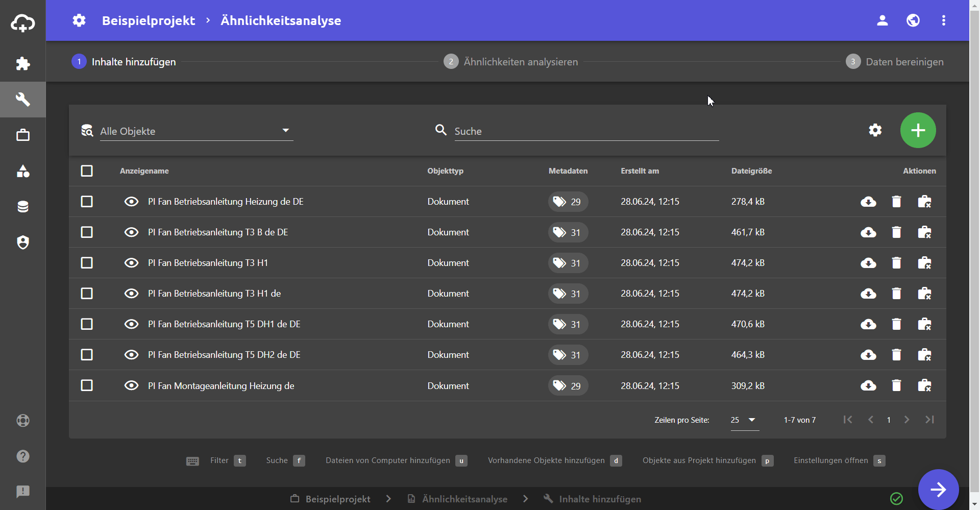980x510 pixels.
Task: Open Ähnlichkeitsanalyse in footer breadcrumb
Action: (457, 499)
